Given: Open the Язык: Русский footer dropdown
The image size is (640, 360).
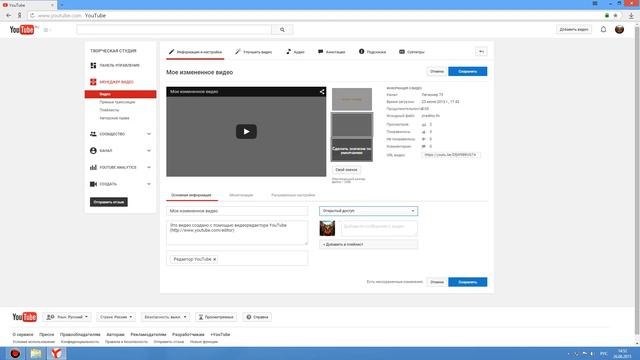Looking at the screenshot, I should pos(68,317).
